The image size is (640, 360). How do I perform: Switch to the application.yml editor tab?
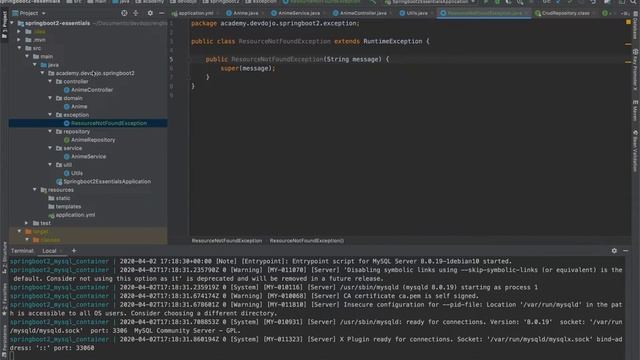click(195, 13)
